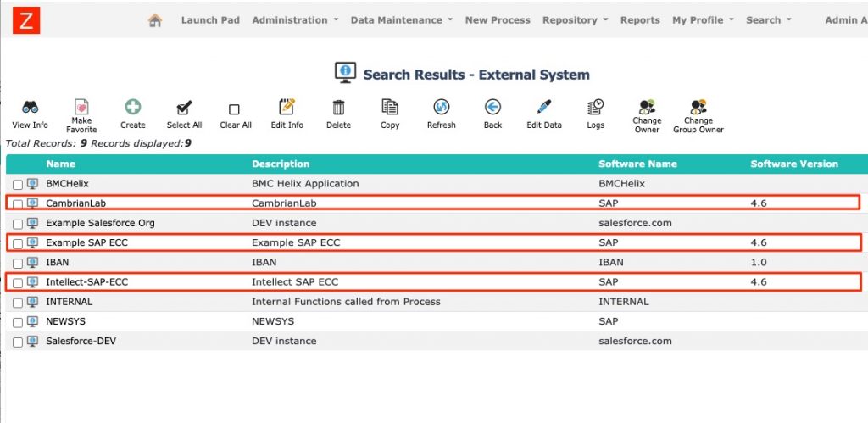Screen dimensions: 868x423
Task: Check the Example Salesforce Org checkbox
Action: pyautogui.click(x=18, y=225)
